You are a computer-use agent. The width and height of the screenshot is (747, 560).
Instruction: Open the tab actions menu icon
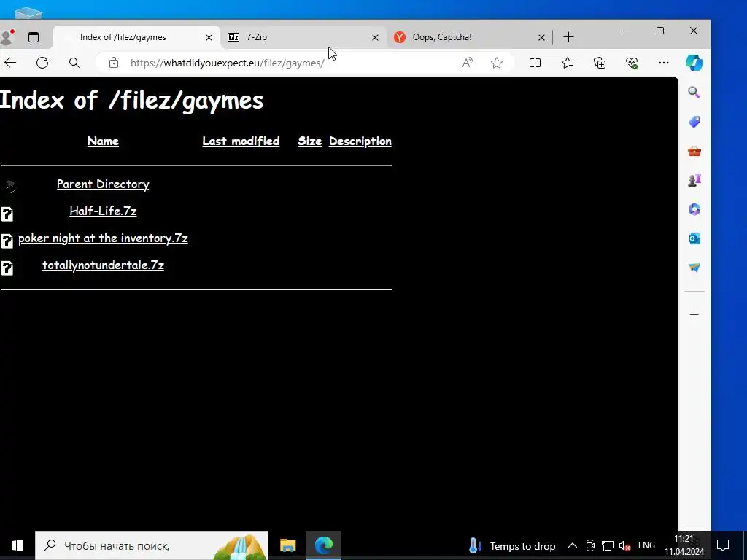[34, 37]
